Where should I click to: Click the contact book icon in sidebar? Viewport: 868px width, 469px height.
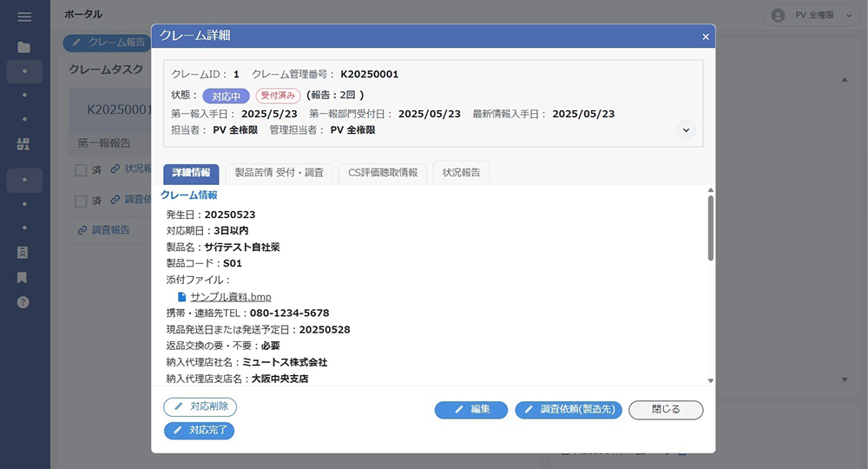click(x=23, y=253)
